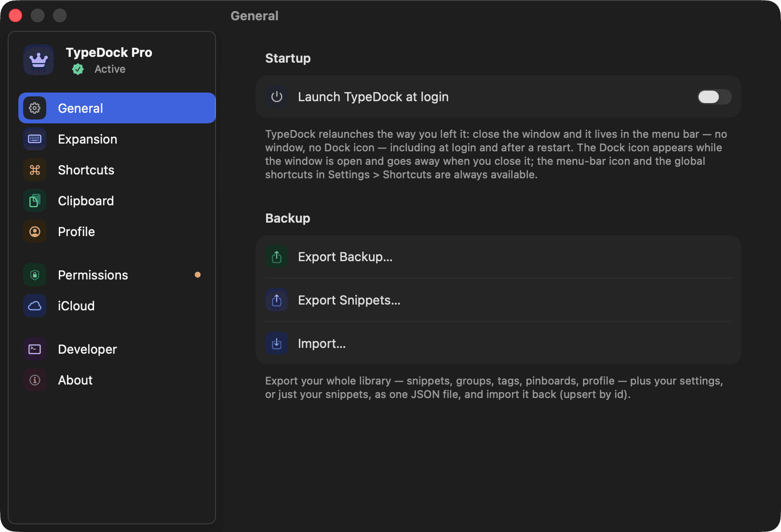Open the Shortcuts settings section
Image resolution: width=781 pixels, height=532 pixels.
117,170
